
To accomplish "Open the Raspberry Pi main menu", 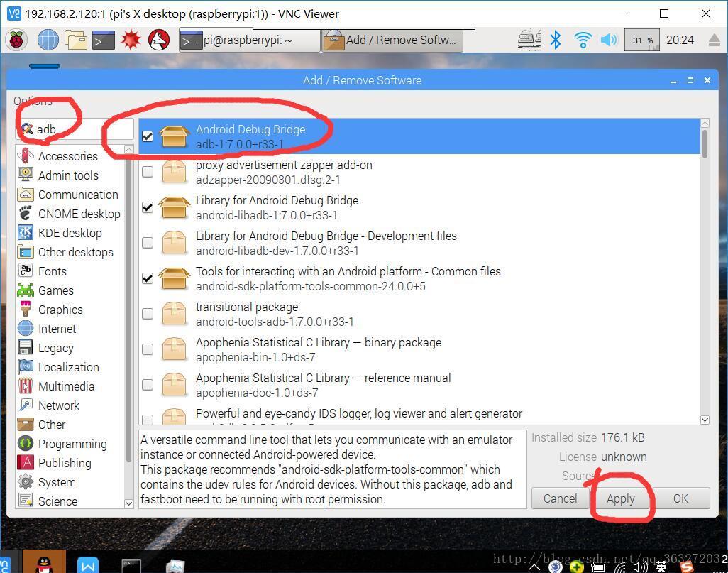I will coord(17,40).
